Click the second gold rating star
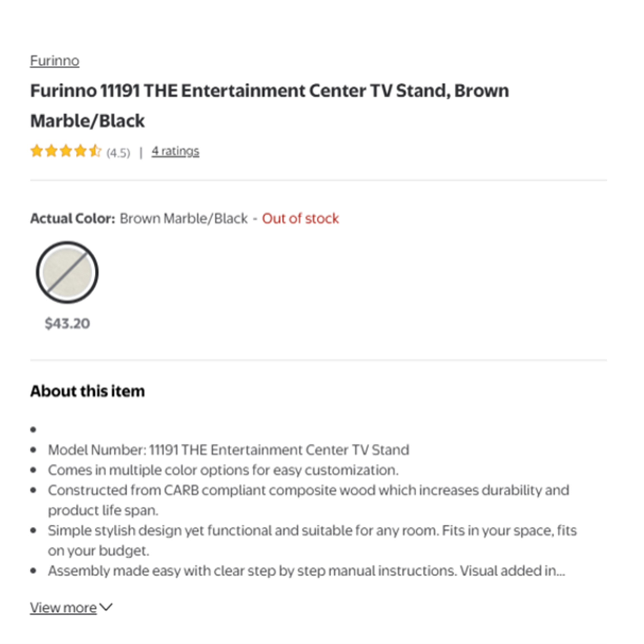Screen dimensions: 644x644 (51, 151)
